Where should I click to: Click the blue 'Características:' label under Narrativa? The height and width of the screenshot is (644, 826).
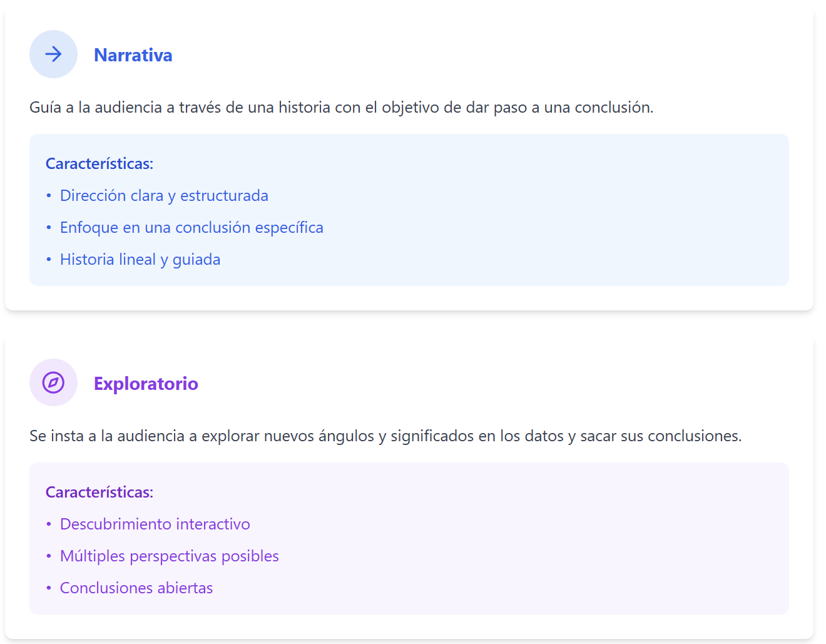click(99, 164)
